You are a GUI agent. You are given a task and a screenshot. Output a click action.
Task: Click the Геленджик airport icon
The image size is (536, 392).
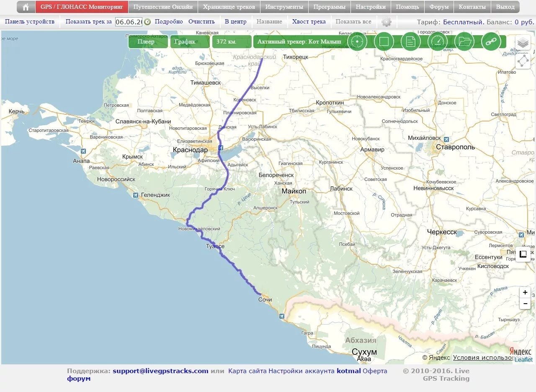click(136, 195)
